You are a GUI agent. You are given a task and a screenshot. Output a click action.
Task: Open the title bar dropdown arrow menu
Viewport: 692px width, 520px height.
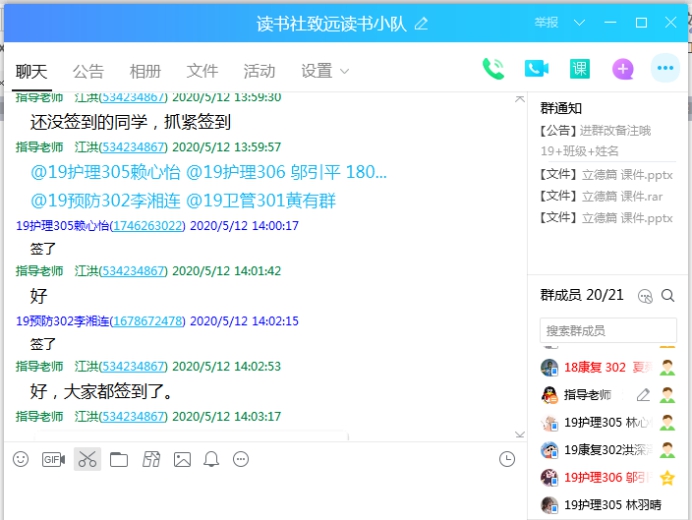(580, 22)
